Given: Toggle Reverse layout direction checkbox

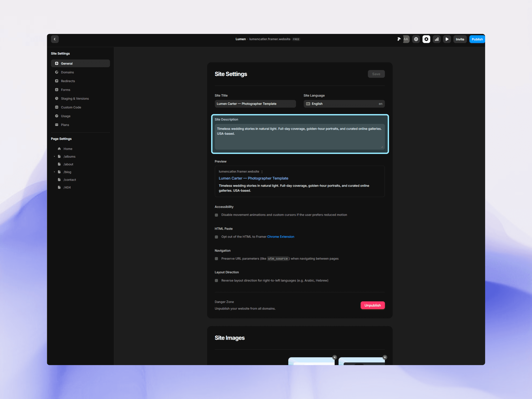Looking at the screenshot, I should click(216, 281).
